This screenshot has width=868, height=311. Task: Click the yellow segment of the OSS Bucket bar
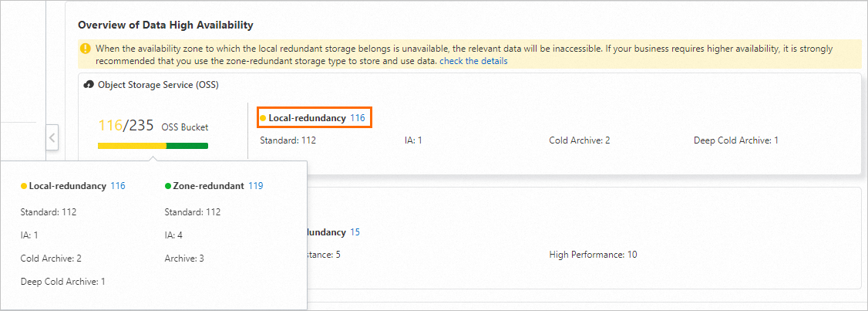[x=131, y=145]
